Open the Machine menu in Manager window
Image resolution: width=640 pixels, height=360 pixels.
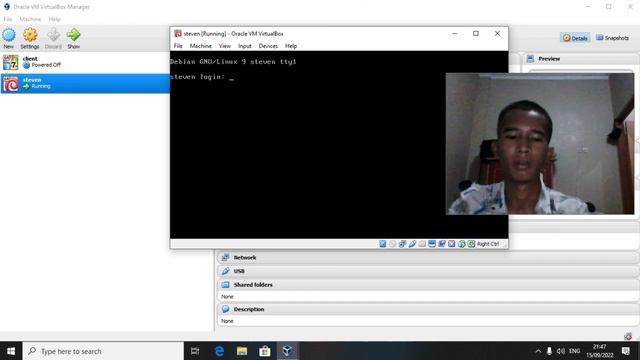pyautogui.click(x=30, y=19)
